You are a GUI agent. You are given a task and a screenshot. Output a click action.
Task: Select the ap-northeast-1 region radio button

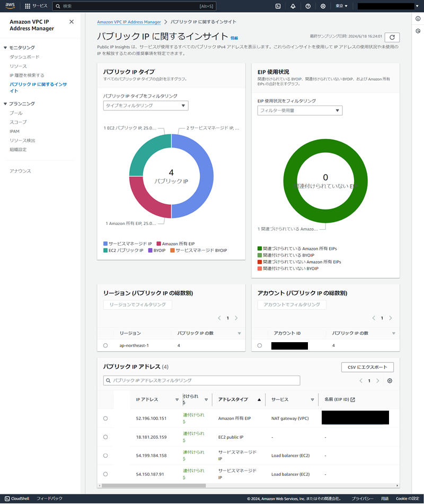(105, 345)
